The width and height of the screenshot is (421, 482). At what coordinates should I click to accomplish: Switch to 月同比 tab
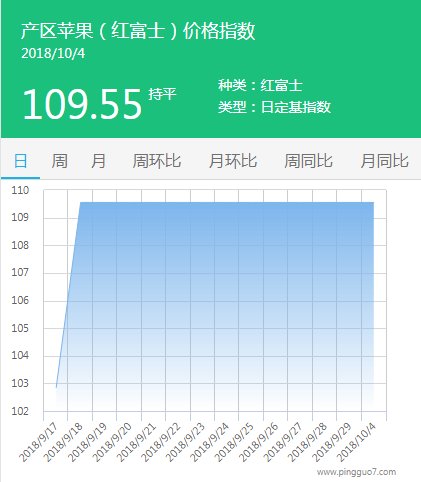pyautogui.click(x=384, y=161)
